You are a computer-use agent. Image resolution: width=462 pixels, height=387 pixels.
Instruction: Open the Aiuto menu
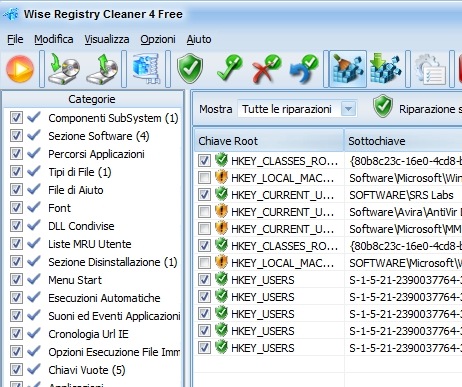[199, 39]
